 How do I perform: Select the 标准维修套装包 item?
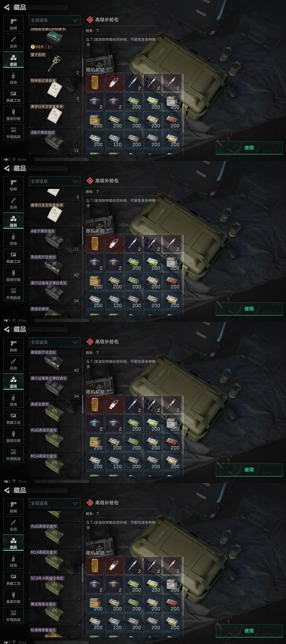[x=55, y=631]
